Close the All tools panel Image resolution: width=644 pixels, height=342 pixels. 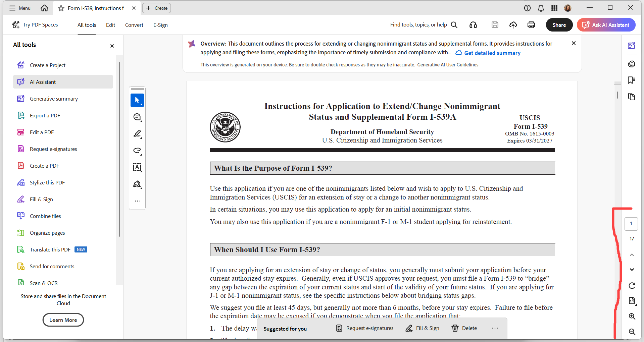tap(112, 46)
